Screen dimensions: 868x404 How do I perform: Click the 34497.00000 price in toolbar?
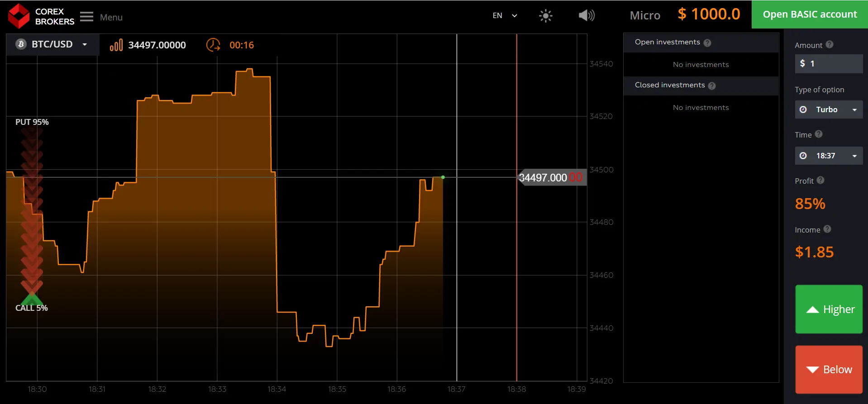157,45
